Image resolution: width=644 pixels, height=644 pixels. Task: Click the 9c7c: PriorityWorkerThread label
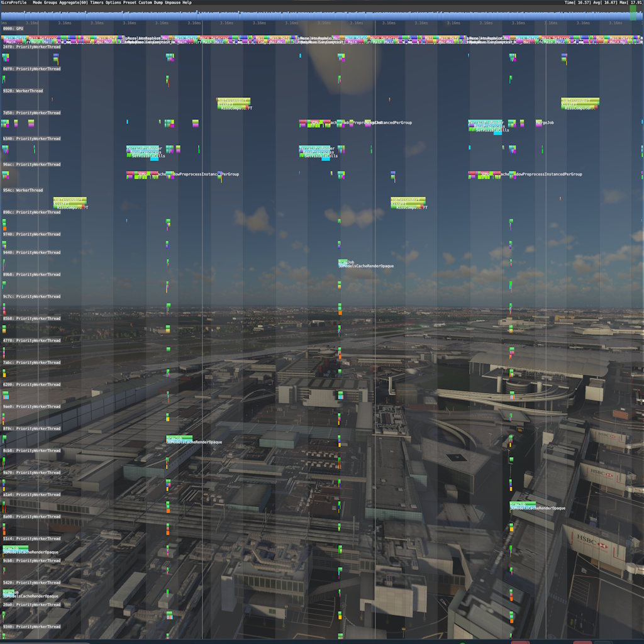tap(31, 297)
